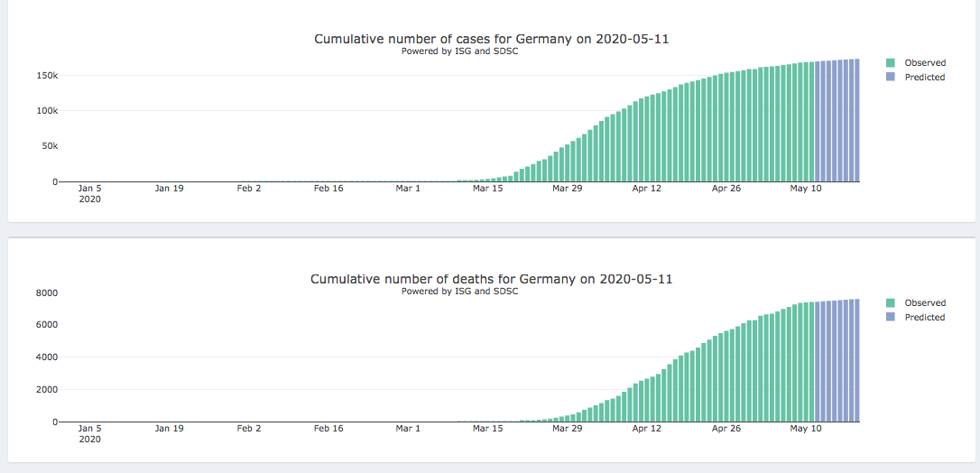Hide Observed series in deaths chart legend

pos(924,303)
